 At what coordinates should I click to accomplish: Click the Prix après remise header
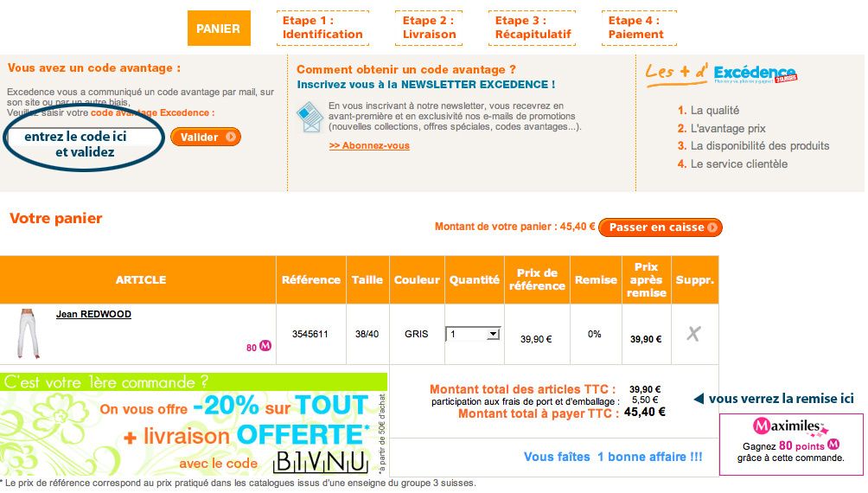pos(646,279)
